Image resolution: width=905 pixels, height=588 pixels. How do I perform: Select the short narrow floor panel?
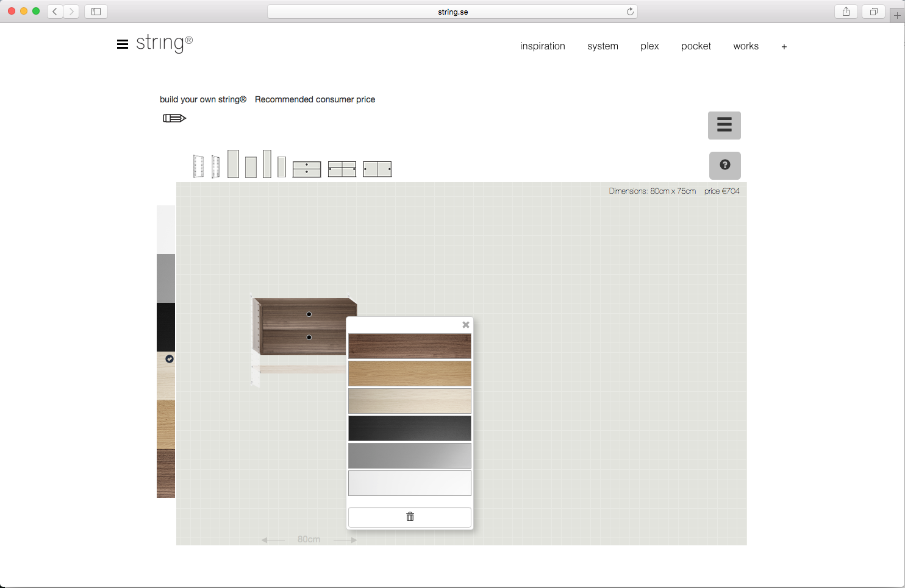[282, 167]
